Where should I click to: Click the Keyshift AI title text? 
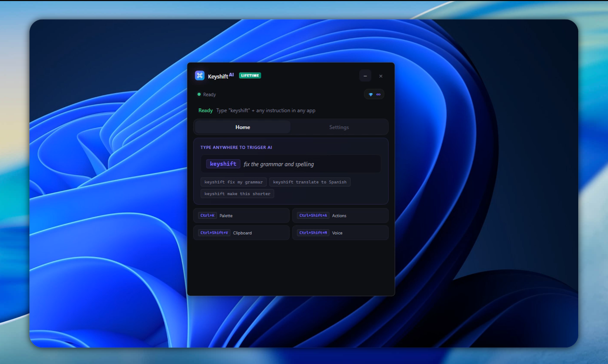[221, 76]
